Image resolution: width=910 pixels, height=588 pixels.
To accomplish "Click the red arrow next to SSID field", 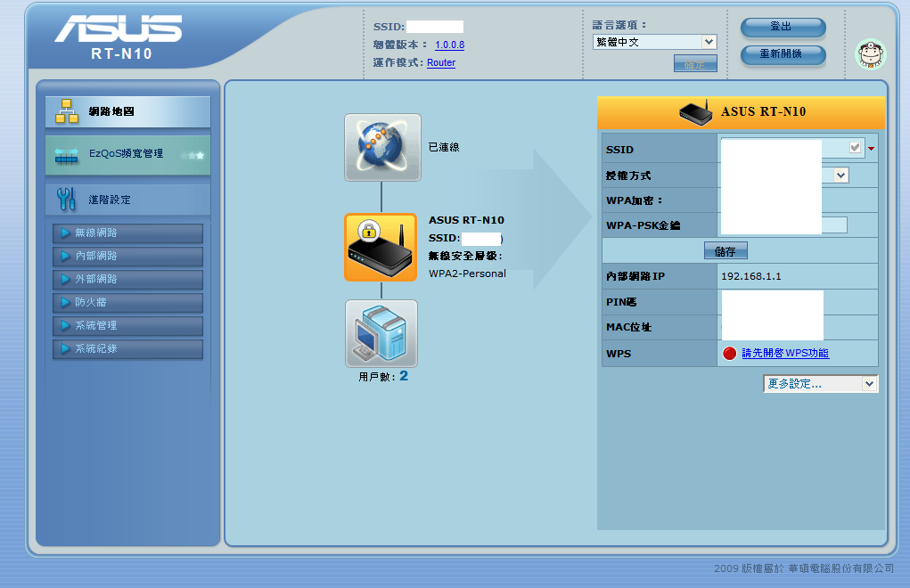I will [871, 149].
